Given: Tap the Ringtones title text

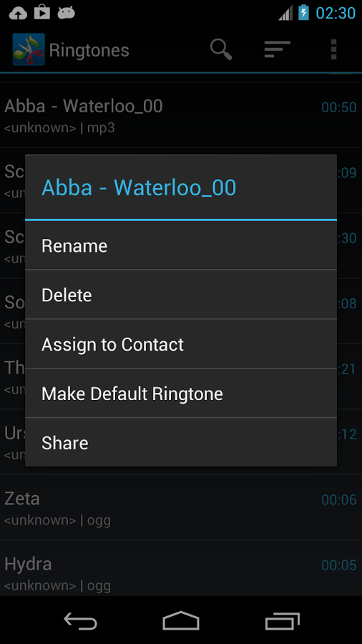Looking at the screenshot, I should point(89,51).
